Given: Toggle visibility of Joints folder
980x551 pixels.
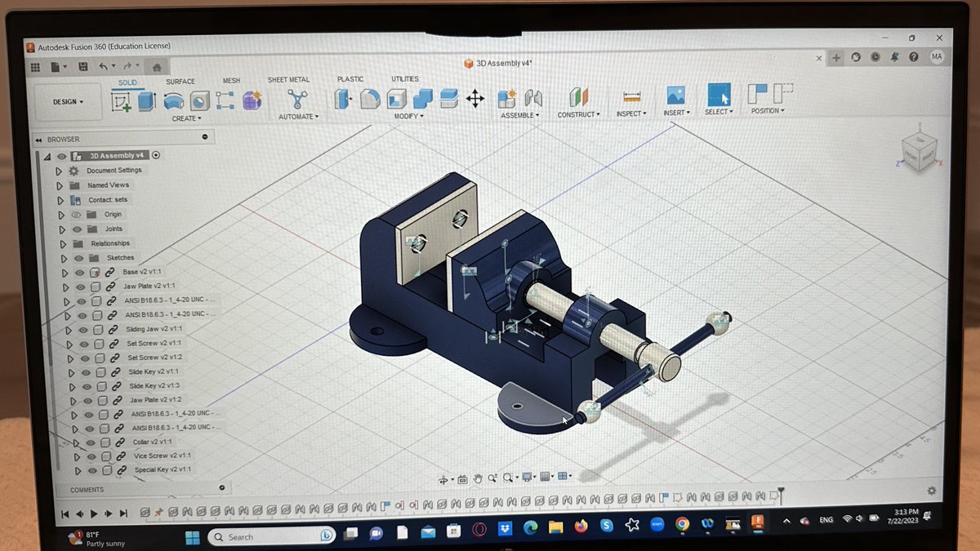Looking at the screenshot, I should click(77, 229).
